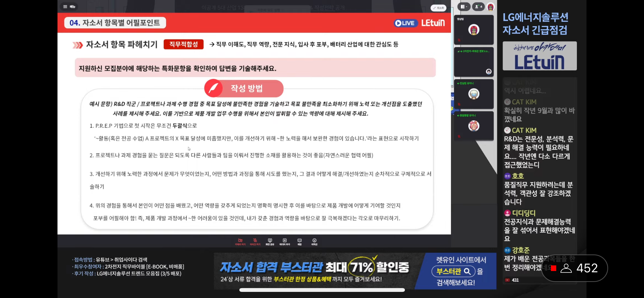Click the 전공지식과 문제해결능력 chat message
The height and width of the screenshot is (298, 644).
(539, 230)
